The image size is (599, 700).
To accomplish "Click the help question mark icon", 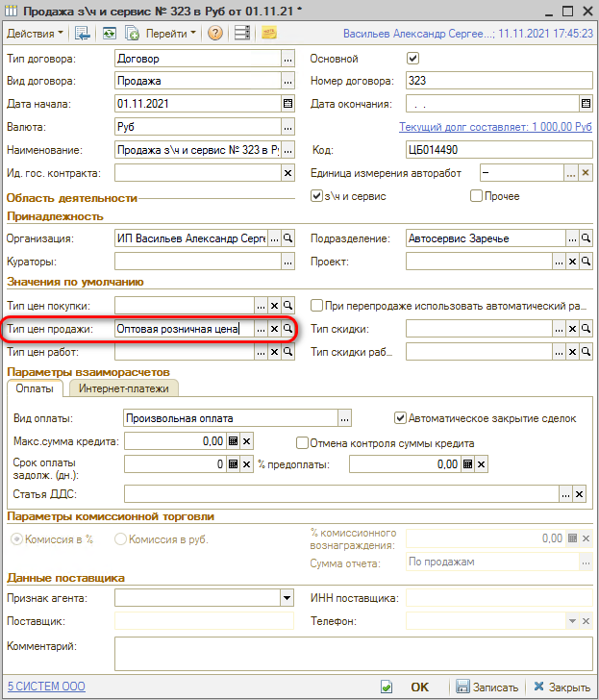I will 215,33.
